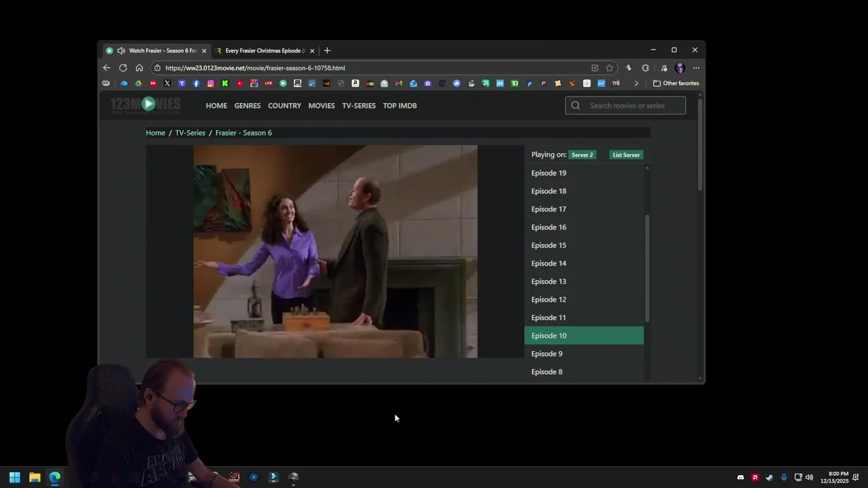Go to browser home page
Screen dimensions: 868x488
tap(139, 68)
